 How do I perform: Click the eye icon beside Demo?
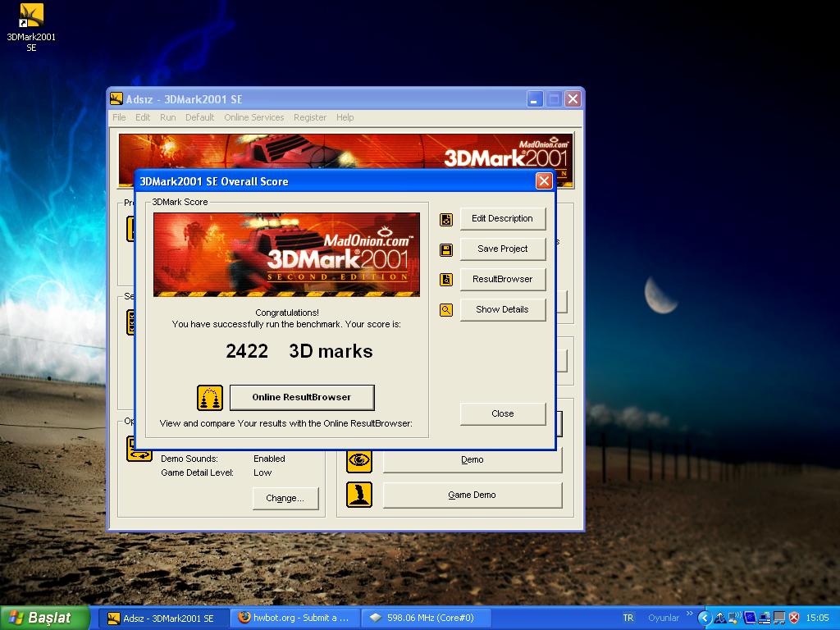point(359,459)
